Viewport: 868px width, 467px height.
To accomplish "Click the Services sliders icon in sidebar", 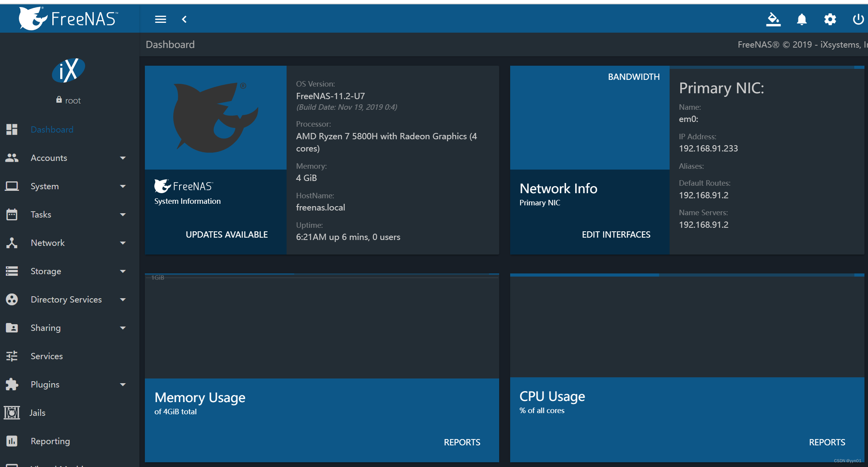I will [12, 356].
